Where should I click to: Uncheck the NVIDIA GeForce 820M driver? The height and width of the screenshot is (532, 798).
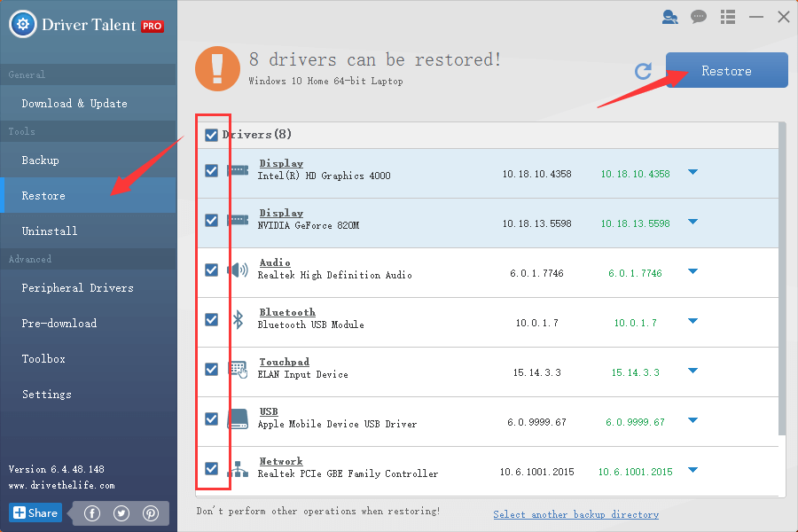click(211, 220)
